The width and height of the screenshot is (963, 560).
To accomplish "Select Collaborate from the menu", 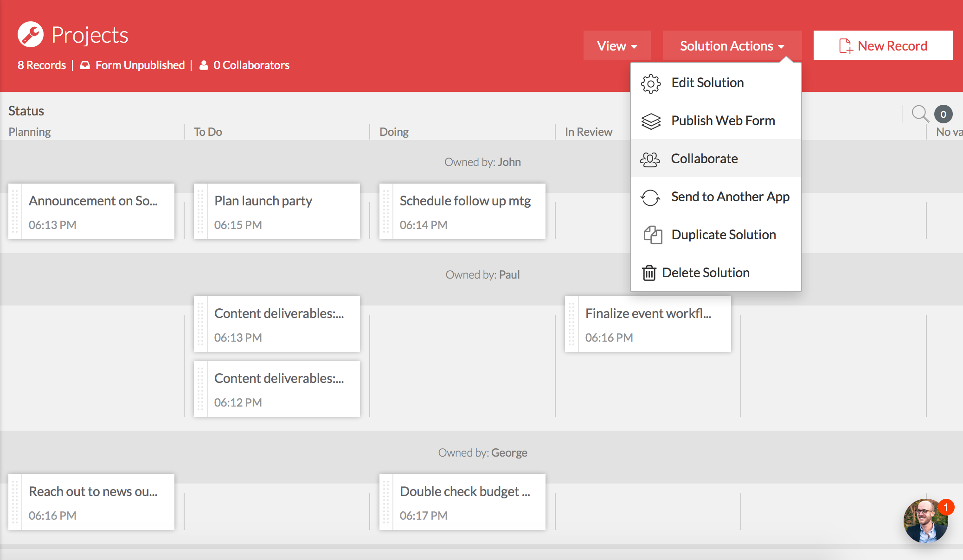I will (x=704, y=159).
